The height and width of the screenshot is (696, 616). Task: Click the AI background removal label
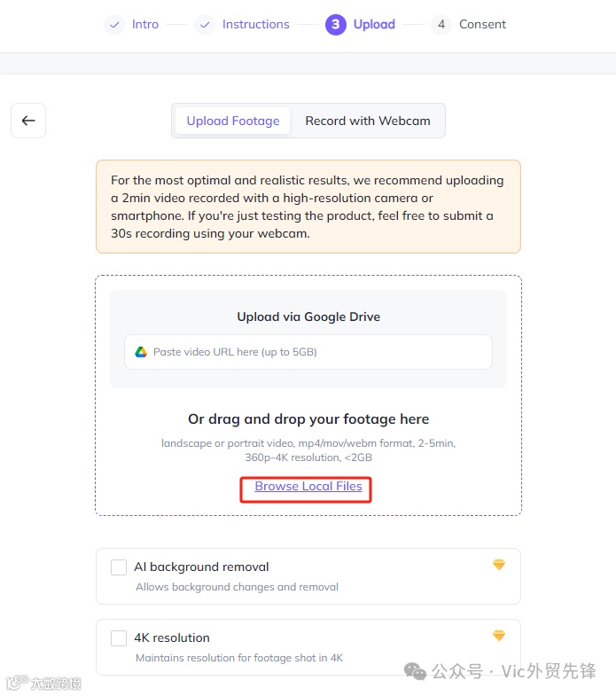pyautogui.click(x=201, y=567)
